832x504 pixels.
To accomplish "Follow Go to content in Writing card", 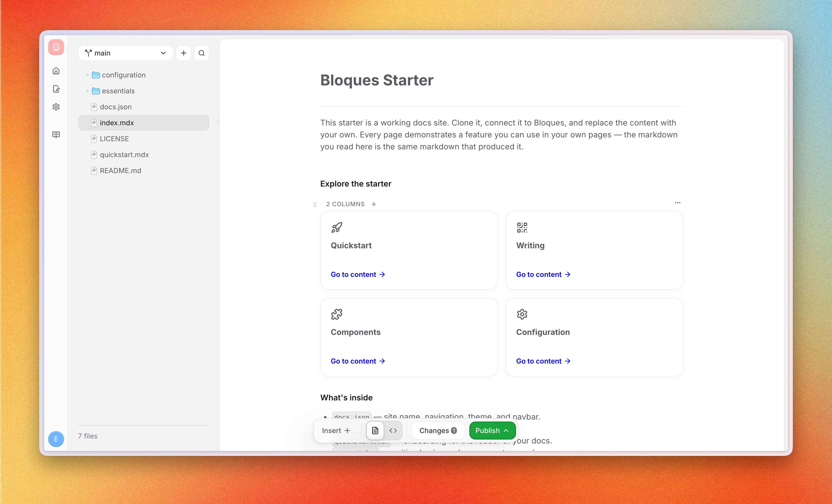I will tap(543, 275).
